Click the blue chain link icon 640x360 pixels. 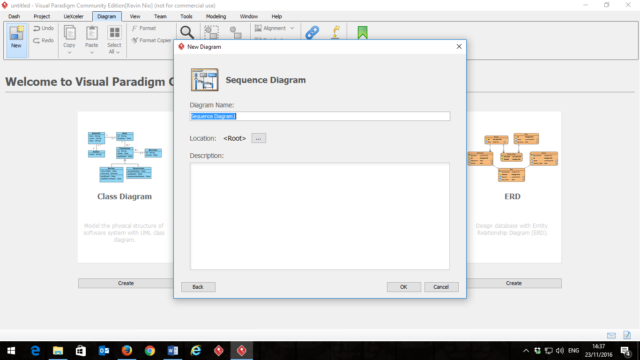point(312,32)
